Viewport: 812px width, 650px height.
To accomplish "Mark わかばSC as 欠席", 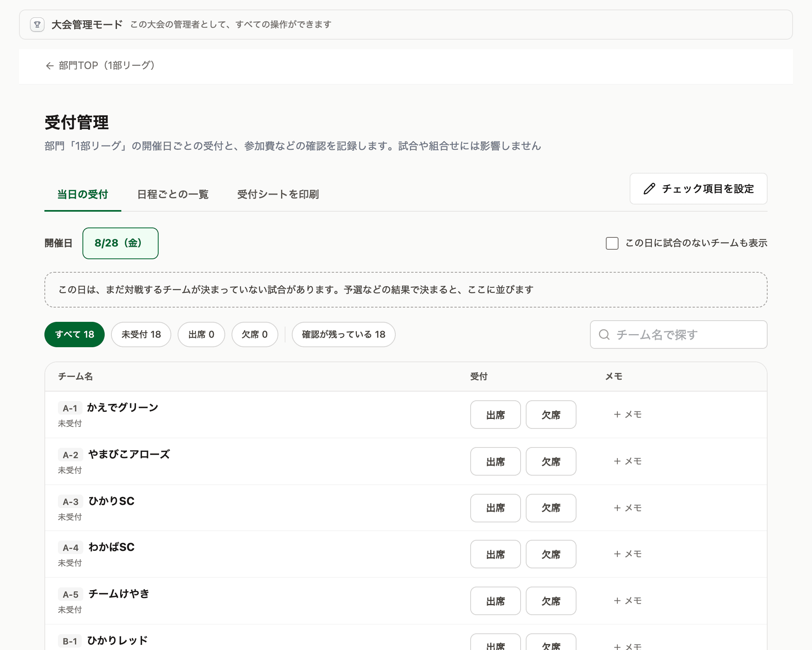I will coord(551,554).
